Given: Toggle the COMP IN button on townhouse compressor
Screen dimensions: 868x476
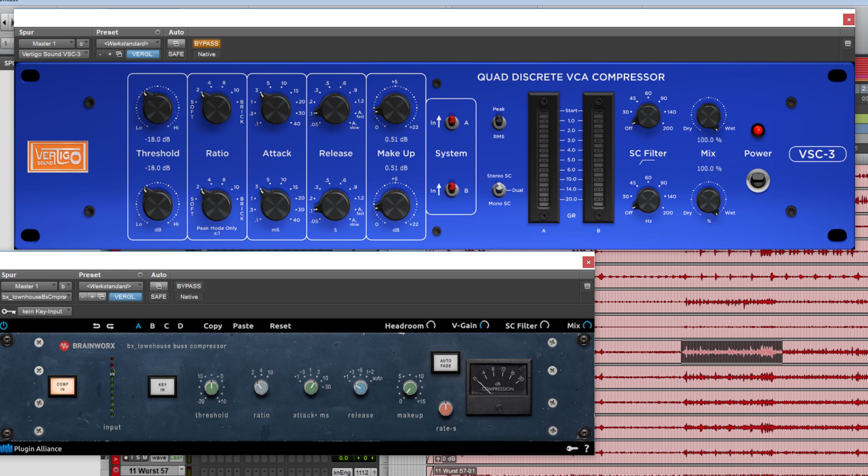Looking at the screenshot, I should [62, 386].
